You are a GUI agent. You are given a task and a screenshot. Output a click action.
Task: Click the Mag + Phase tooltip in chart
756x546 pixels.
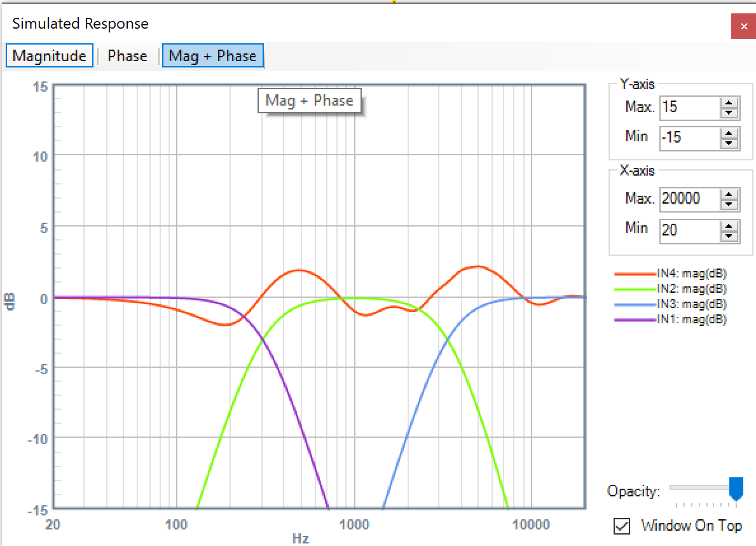tap(310, 101)
